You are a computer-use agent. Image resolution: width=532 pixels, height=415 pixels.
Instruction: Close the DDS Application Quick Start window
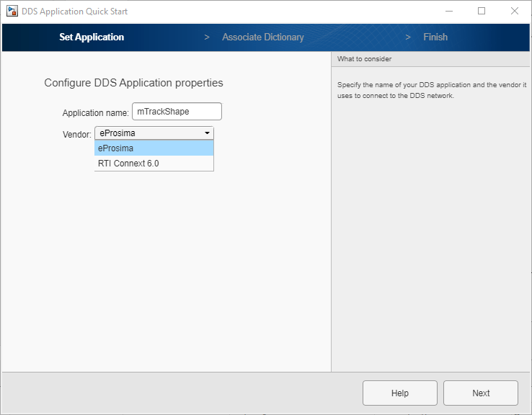point(515,12)
